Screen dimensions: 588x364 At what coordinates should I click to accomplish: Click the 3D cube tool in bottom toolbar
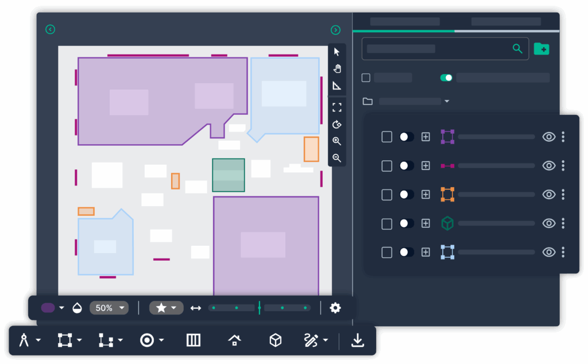pos(276,340)
